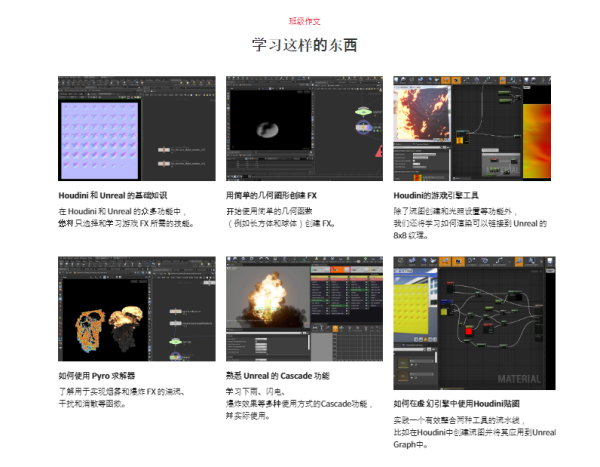Click the description mentioning "Unreal Graph中"
The width and height of the screenshot is (600, 467).
(x=474, y=432)
